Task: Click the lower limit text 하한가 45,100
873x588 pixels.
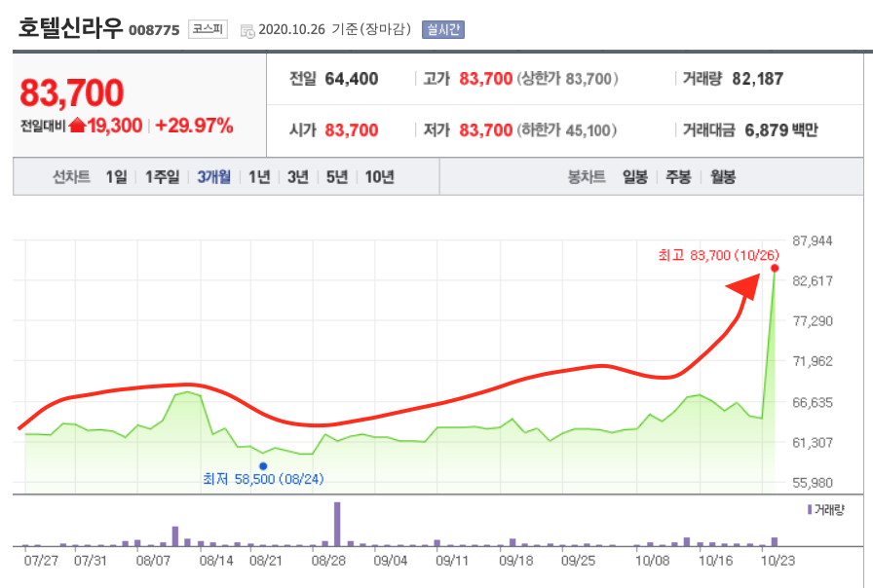Action: (567, 130)
